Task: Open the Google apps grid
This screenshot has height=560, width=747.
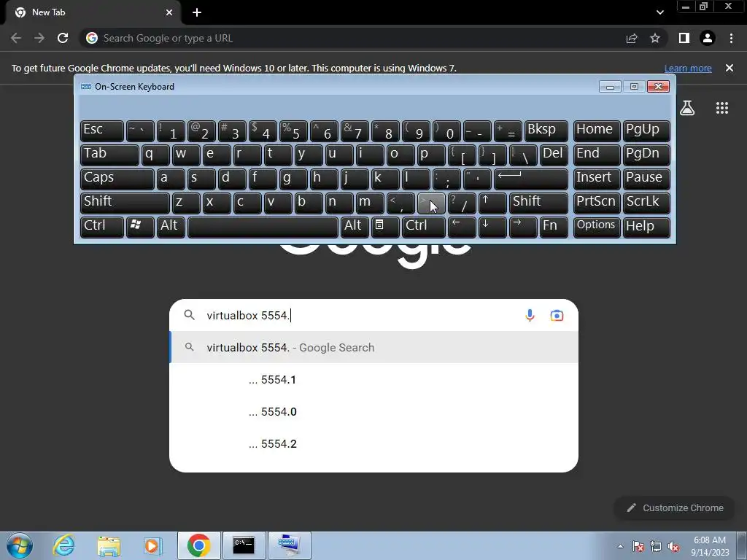Action: click(722, 108)
